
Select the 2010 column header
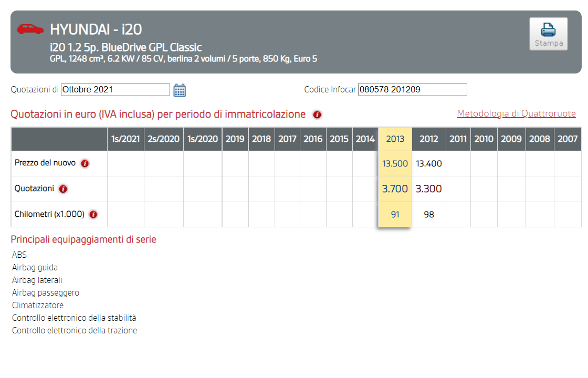pyautogui.click(x=484, y=139)
